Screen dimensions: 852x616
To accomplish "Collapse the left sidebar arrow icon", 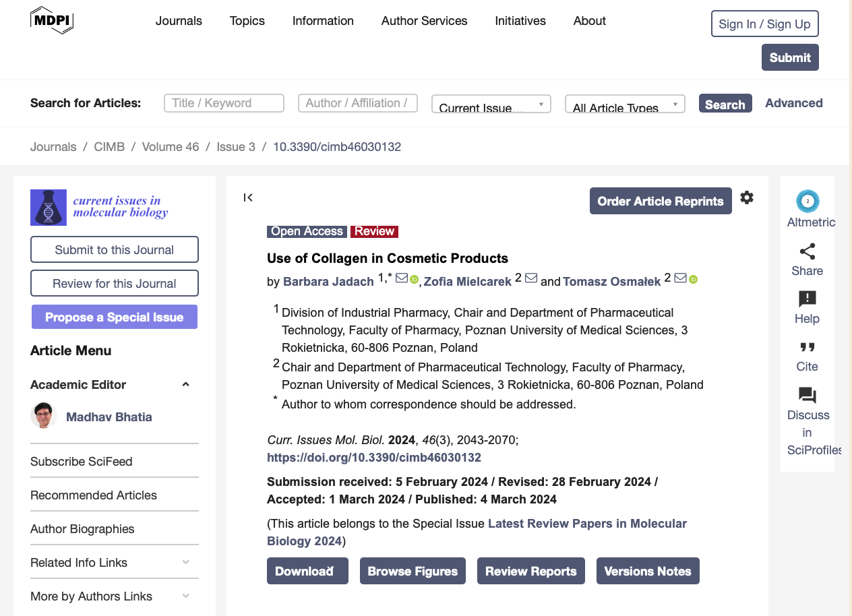I will (x=248, y=197).
